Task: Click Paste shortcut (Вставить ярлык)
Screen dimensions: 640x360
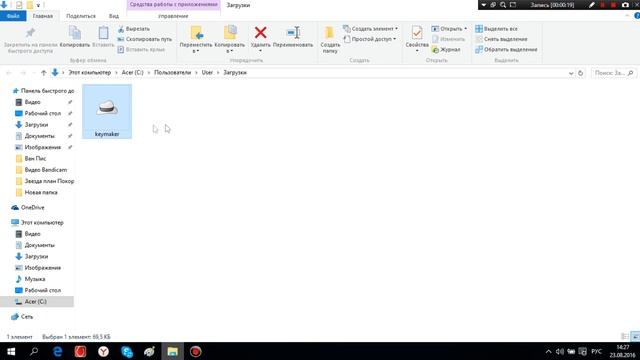Action: 141,49
